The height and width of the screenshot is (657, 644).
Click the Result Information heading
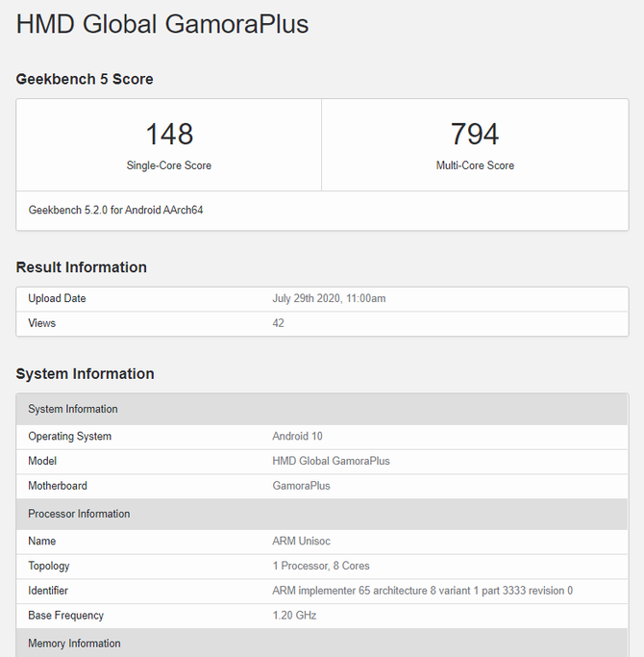[x=82, y=266]
